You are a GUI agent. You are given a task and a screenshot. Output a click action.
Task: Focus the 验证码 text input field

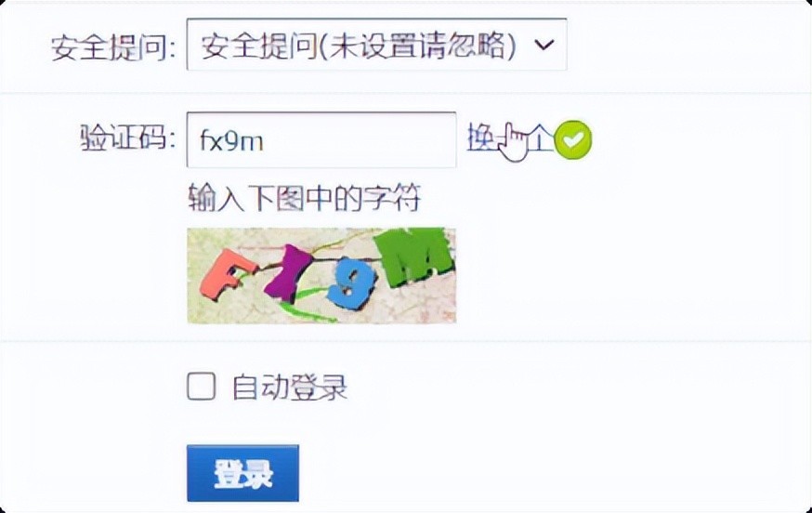pos(321,140)
